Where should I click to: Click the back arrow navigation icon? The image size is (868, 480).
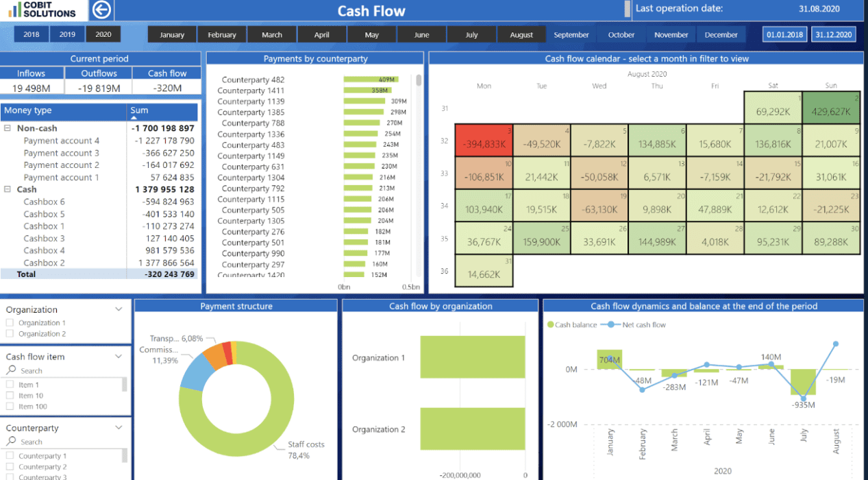click(x=101, y=10)
